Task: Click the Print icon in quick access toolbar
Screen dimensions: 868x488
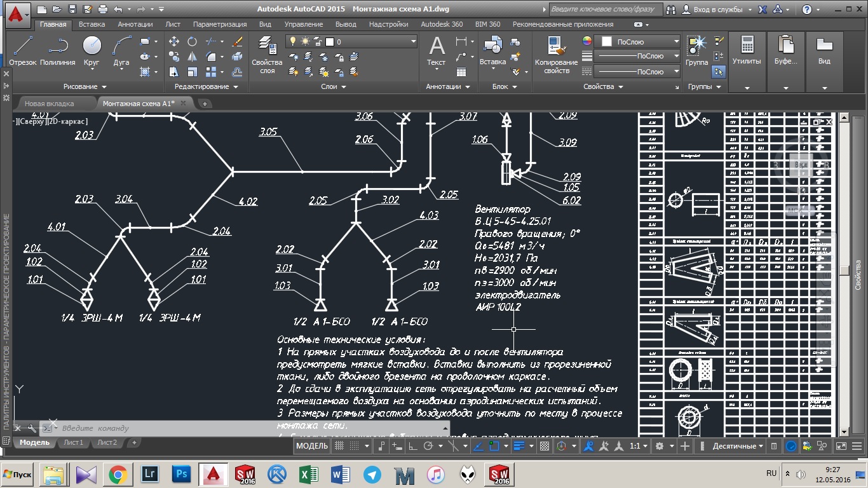Action: (102, 10)
